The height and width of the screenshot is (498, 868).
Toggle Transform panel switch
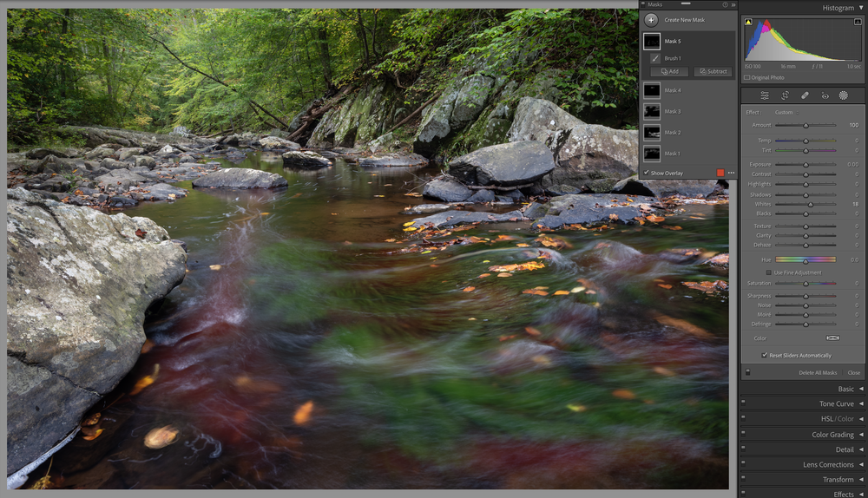pyautogui.click(x=743, y=478)
